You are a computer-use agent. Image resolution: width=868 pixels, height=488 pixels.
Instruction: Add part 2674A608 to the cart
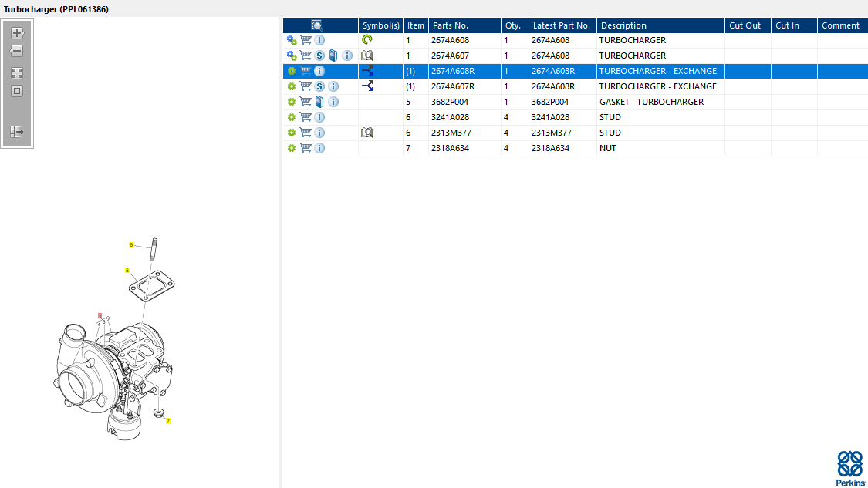[306, 40]
